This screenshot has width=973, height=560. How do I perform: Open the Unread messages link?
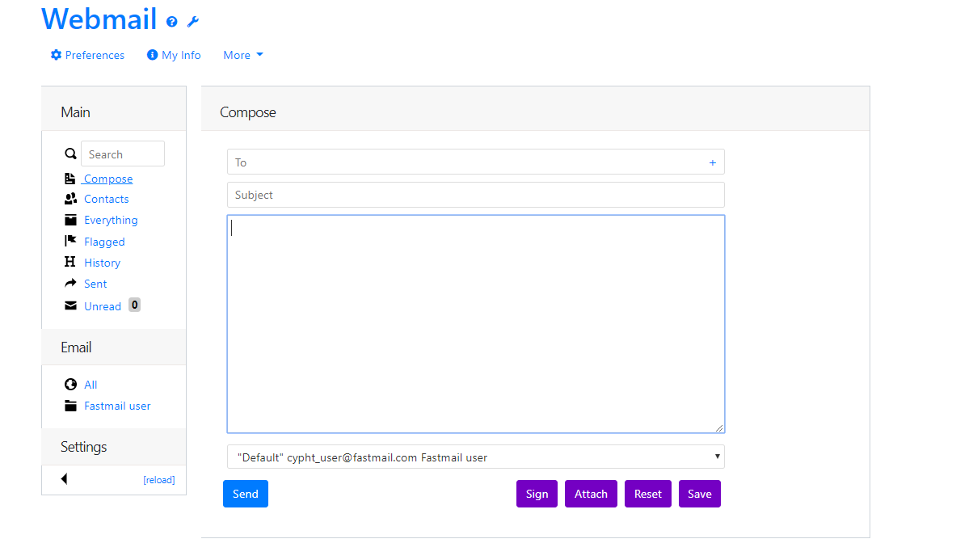103,306
